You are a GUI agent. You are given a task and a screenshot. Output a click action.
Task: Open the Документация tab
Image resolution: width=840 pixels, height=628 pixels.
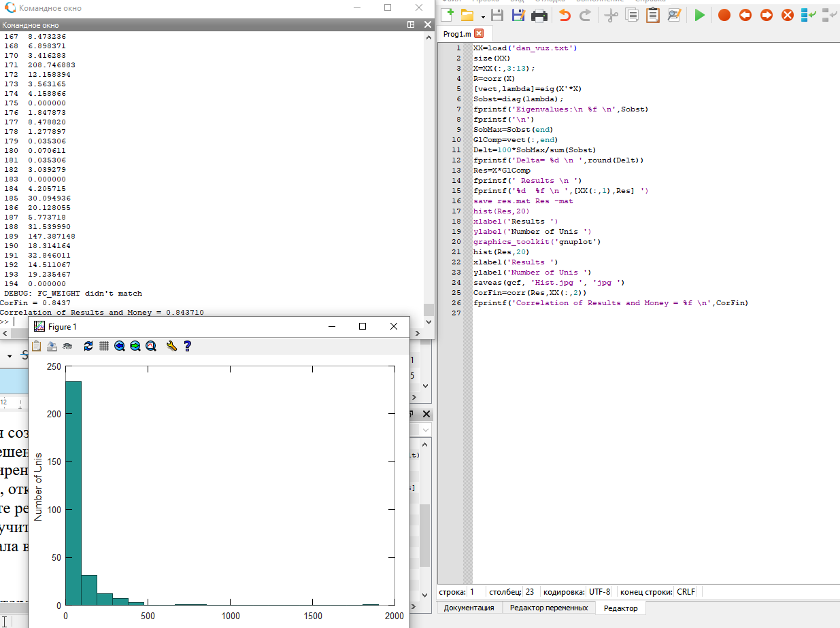[469, 608]
